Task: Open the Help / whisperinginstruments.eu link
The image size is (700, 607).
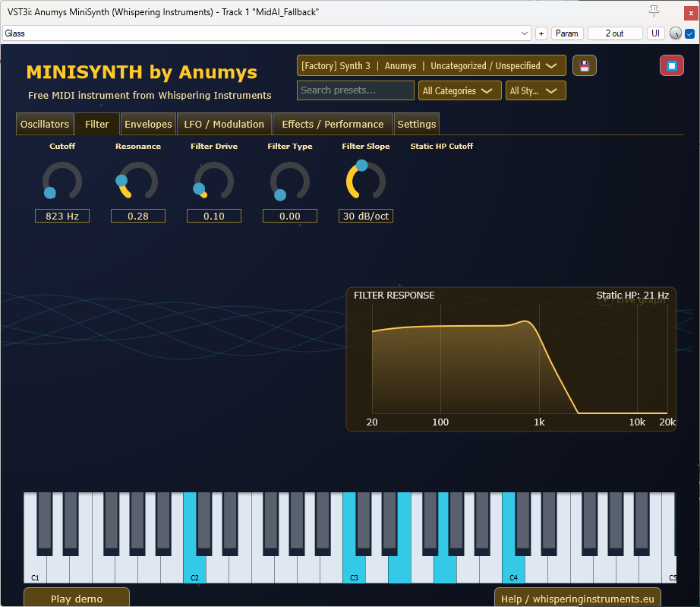Action: pos(577,598)
